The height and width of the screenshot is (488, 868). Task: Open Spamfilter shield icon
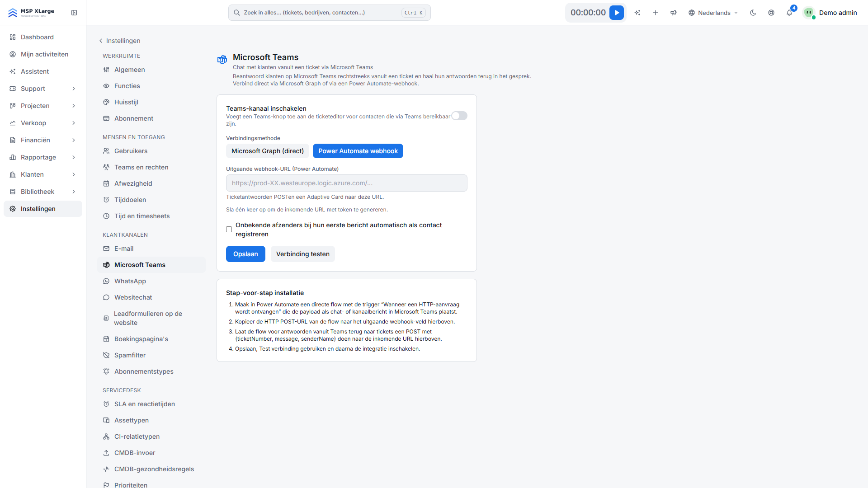click(106, 355)
